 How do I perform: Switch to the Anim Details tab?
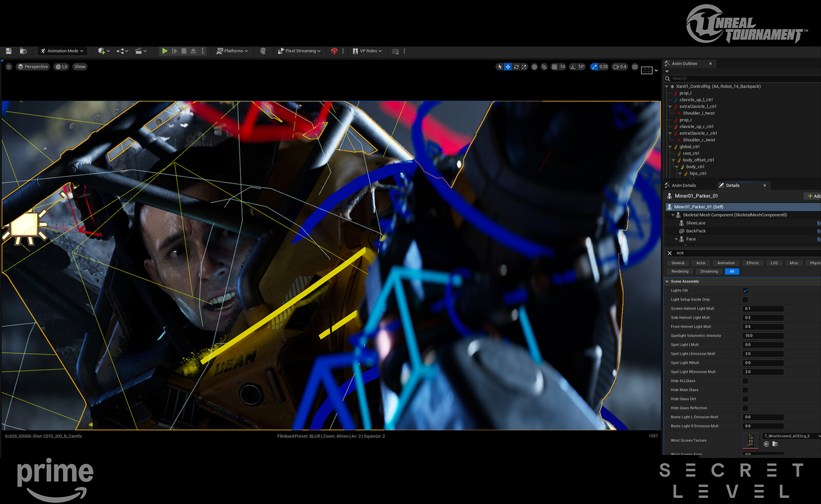click(x=683, y=186)
